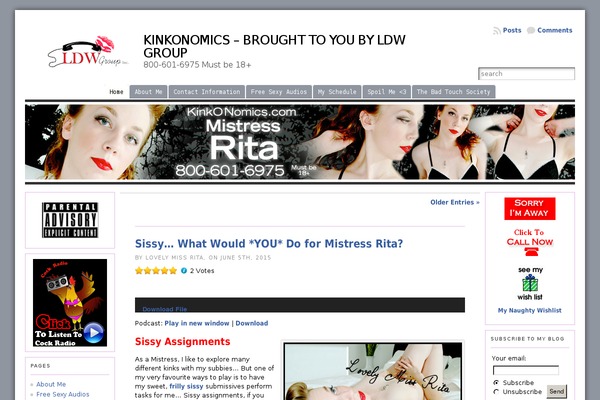Click the Parental Advisory explicit content badge
Viewport: 600px width, 400px height.
pos(70,220)
